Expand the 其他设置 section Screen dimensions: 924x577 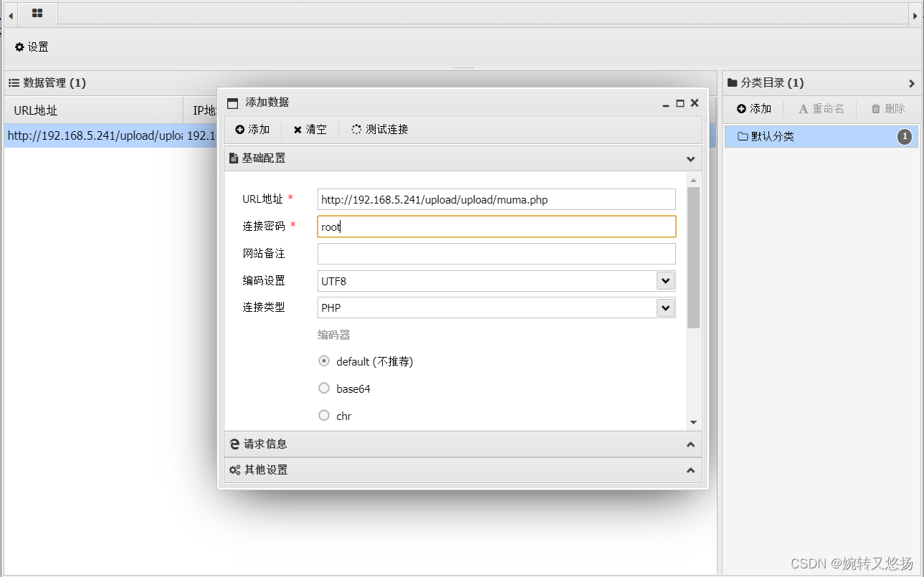pos(690,470)
